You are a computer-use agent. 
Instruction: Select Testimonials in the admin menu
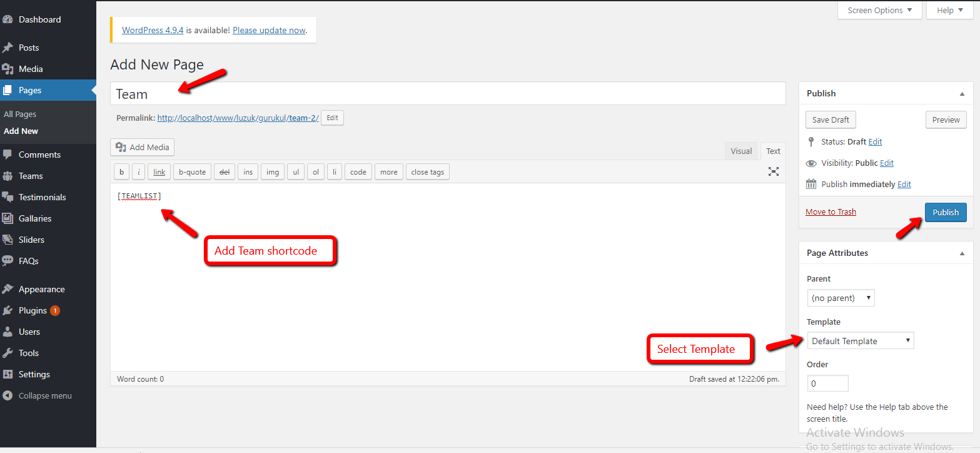(42, 197)
